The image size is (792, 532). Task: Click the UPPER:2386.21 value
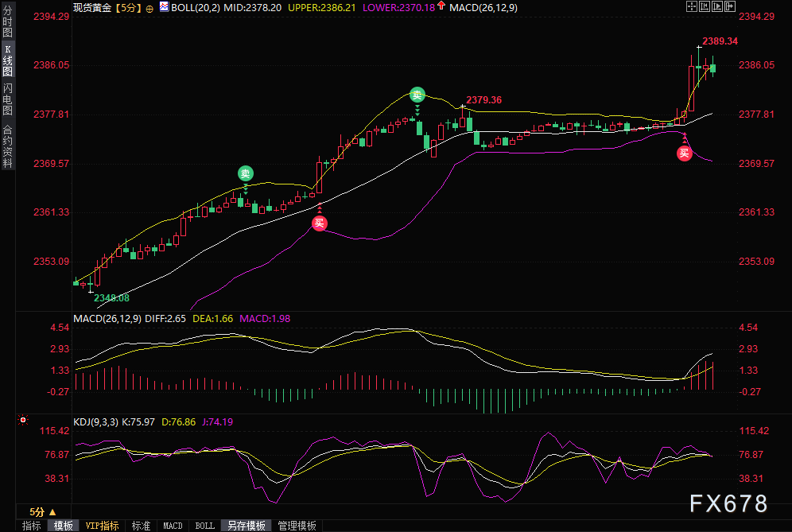pyautogui.click(x=322, y=8)
